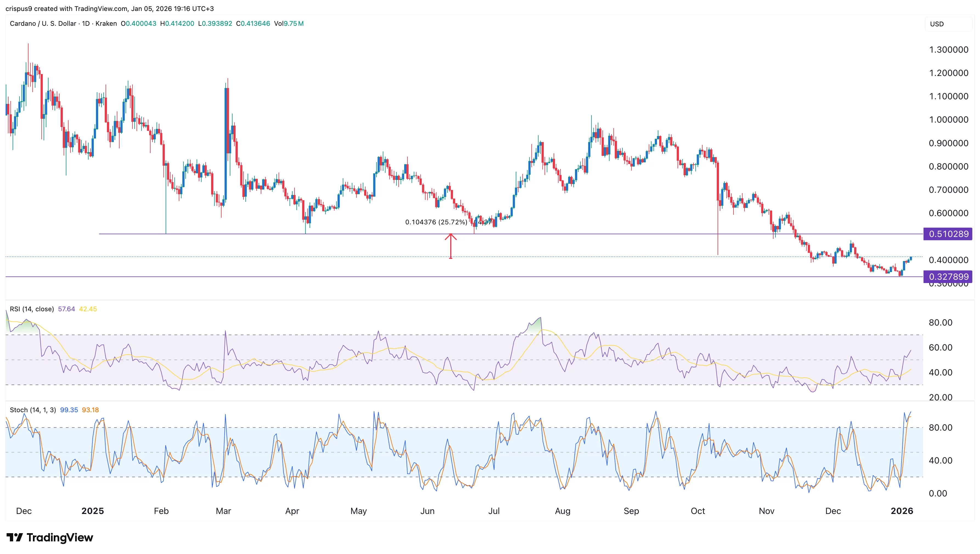
Task: Select the RSI (14, close) indicator label
Action: point(32,309)
